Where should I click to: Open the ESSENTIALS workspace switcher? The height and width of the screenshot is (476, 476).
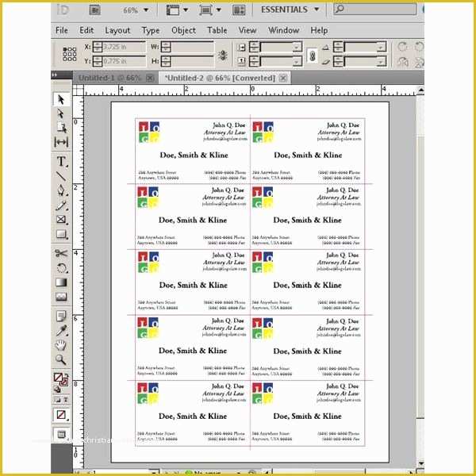point(290,10)
